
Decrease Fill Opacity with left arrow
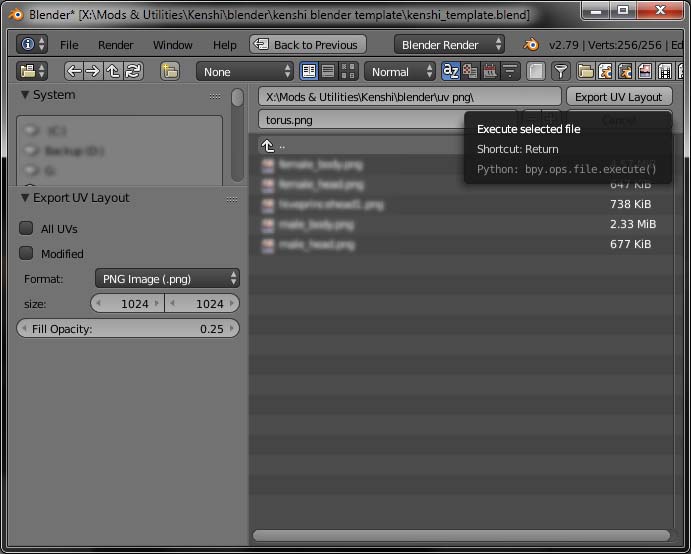[x=24, y=329]
